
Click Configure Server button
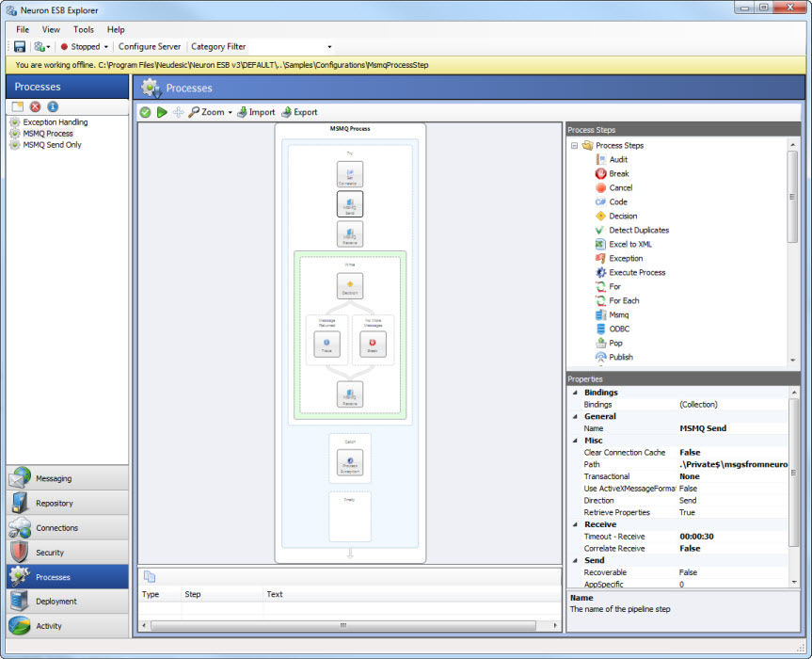[150, 47]
